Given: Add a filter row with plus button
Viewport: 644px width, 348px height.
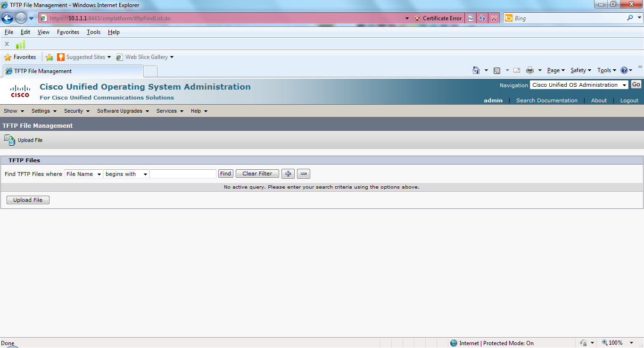Looking at the screenshot, I should [288, 174].
